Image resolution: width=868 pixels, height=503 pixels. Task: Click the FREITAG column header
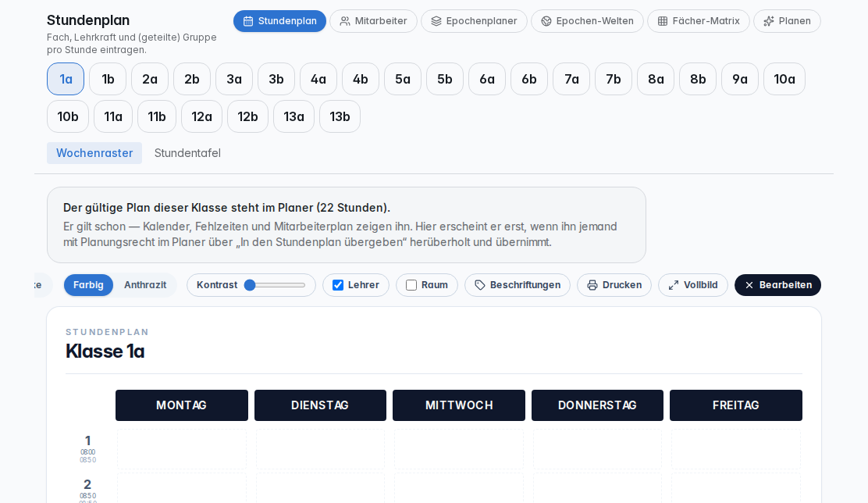[736, 405]
